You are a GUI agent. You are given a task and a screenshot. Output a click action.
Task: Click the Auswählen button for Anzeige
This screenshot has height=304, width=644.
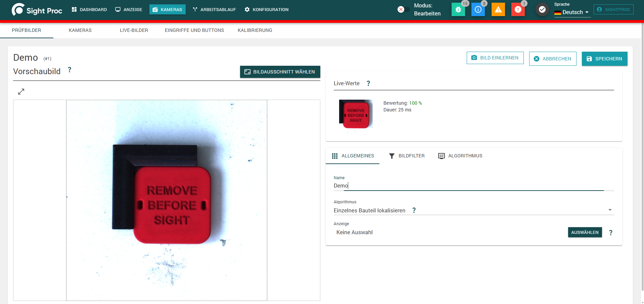(585, 232)
